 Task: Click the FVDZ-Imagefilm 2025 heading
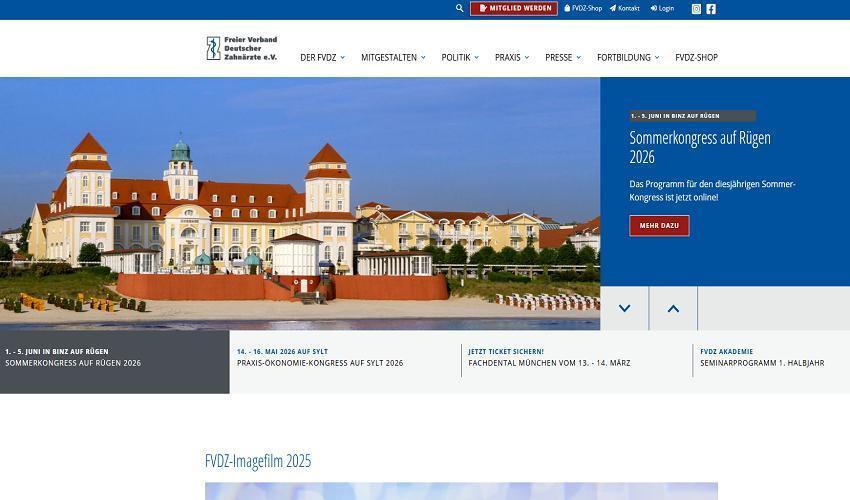coord(258,461)
